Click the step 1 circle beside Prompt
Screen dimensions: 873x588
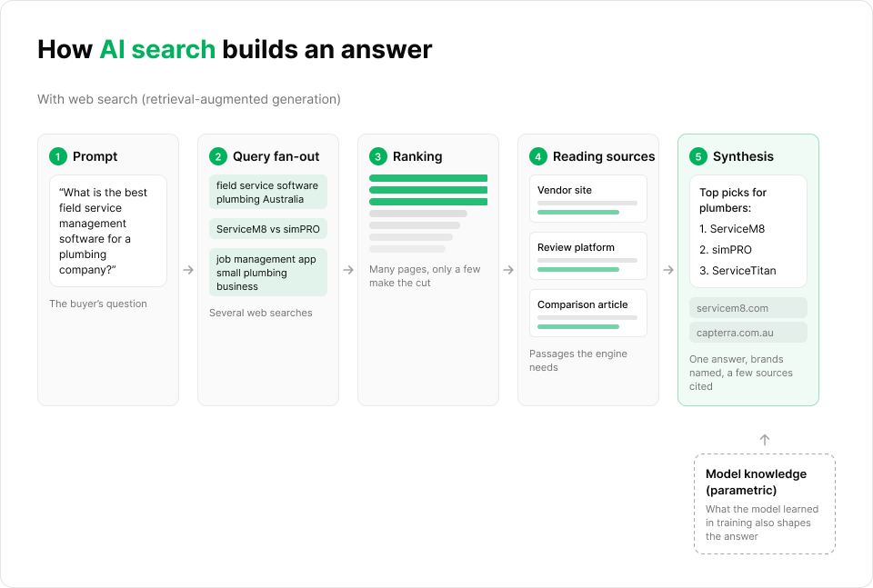pyautogui.click(x=58, y=156)
